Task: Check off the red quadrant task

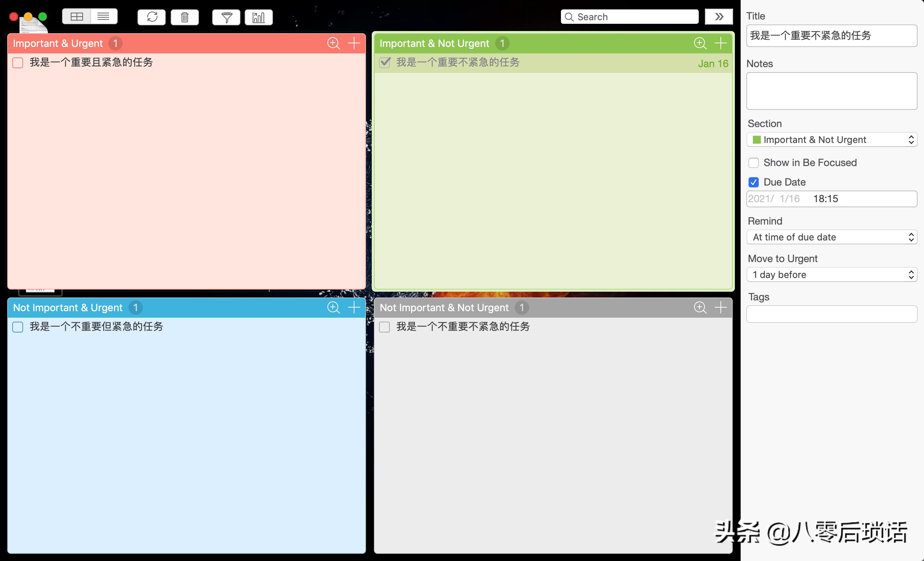Action: [x=18, y=62]
